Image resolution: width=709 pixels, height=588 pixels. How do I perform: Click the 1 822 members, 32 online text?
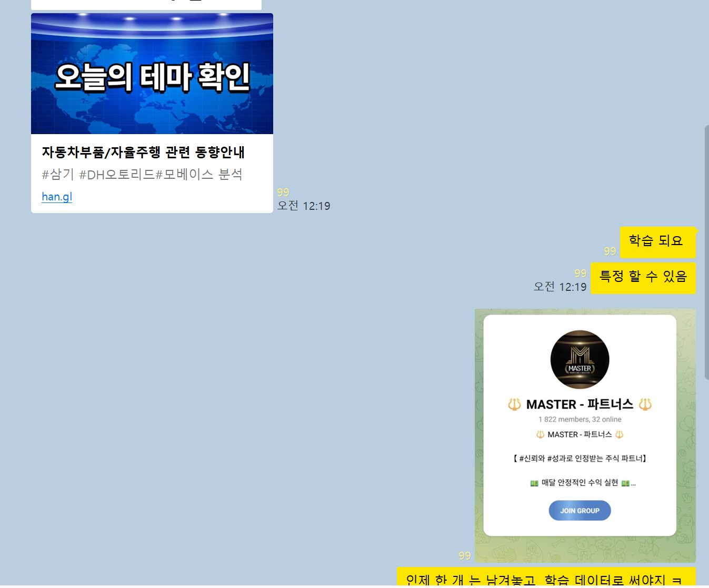click(x=580, y=419)
